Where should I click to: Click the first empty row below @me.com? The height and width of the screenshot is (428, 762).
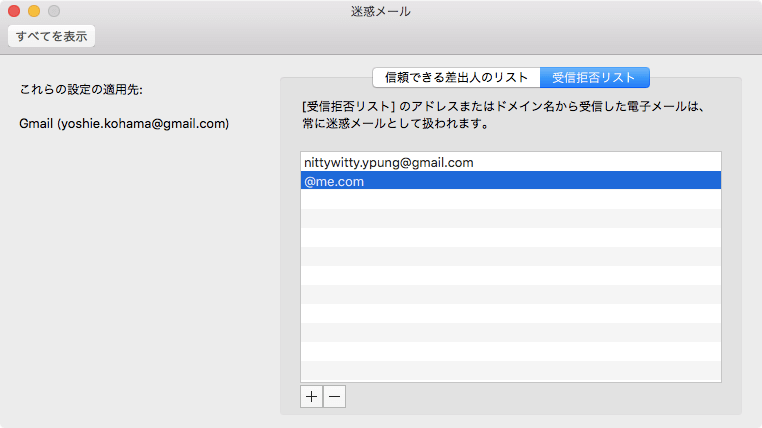[x=510, y=200]
